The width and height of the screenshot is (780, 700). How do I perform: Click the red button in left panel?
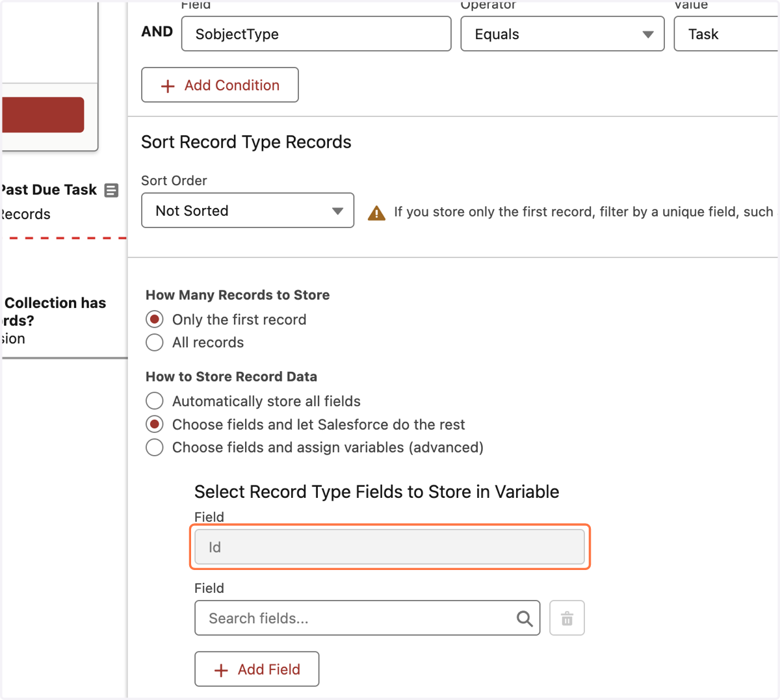point(43,115)
